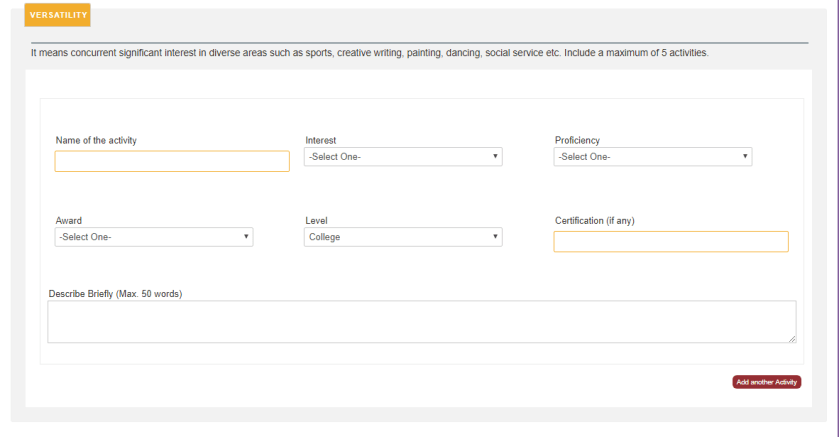The width and height of the screenshot is (839, 437).
Task: Click the versatility description sentence text
Action: [x=369, y=53]
